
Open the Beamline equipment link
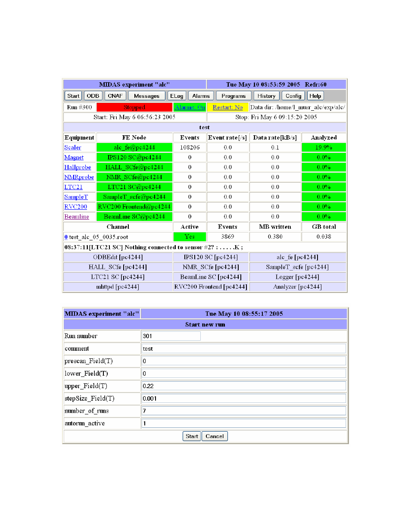pos(77,217)
